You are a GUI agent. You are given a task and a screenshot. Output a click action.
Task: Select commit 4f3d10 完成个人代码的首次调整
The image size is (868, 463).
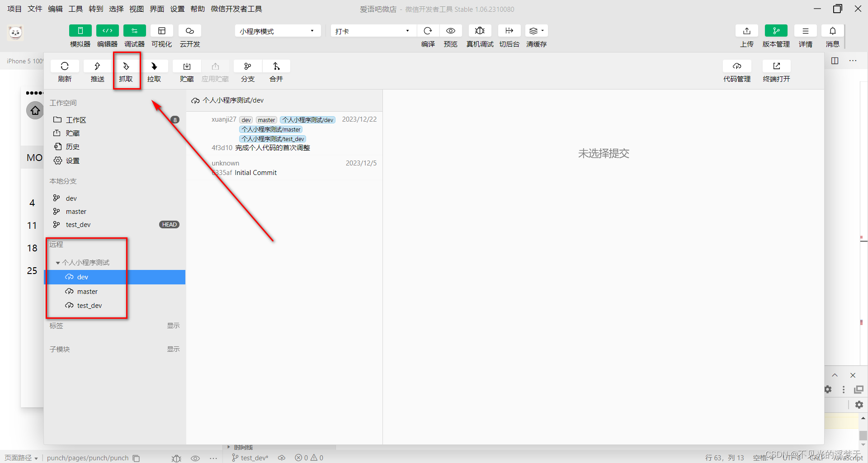[x=284, y=133]
